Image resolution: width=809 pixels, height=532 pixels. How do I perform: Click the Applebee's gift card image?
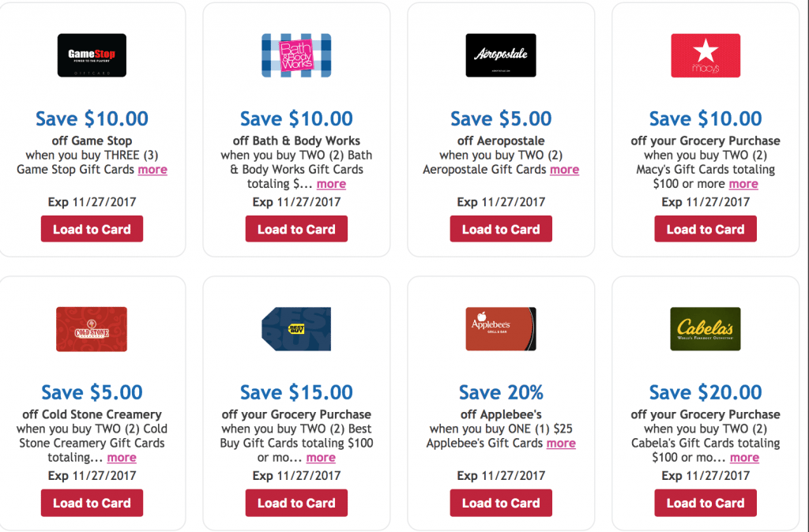point(501,329)
